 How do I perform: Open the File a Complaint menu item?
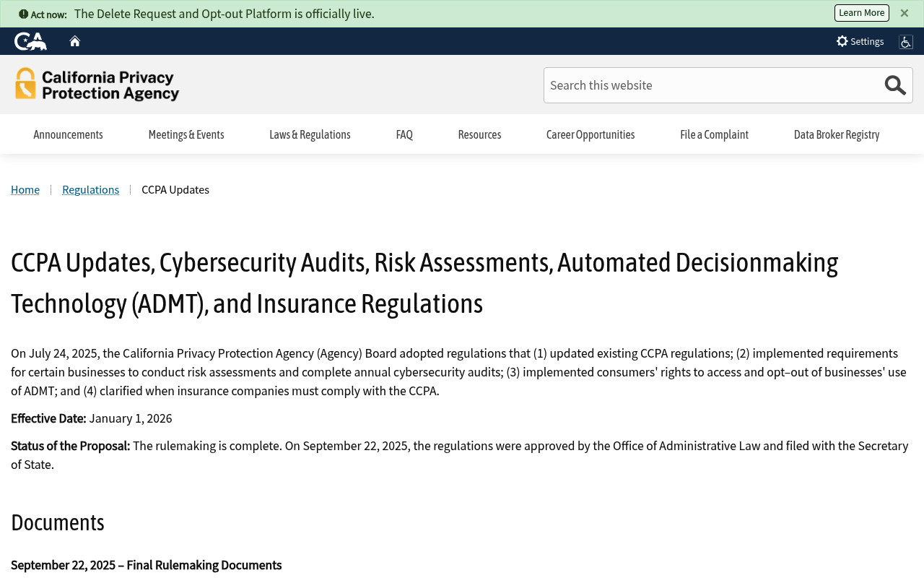714,134
